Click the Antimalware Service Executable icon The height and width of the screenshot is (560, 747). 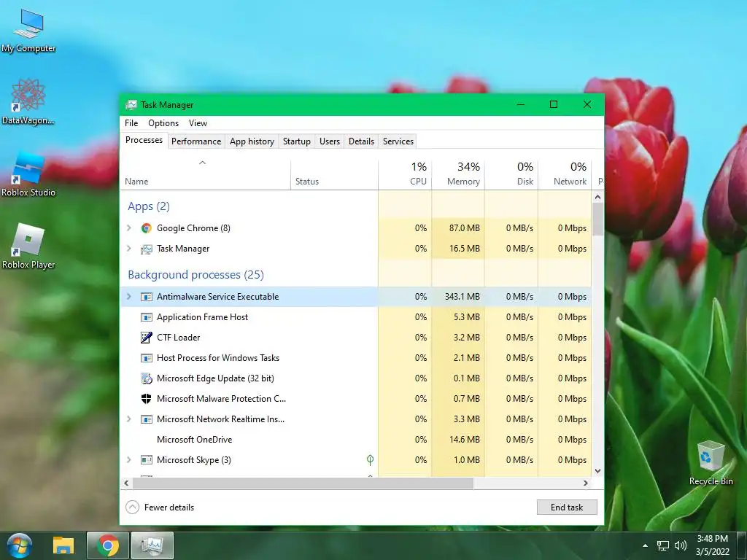[x=146, y=297]
